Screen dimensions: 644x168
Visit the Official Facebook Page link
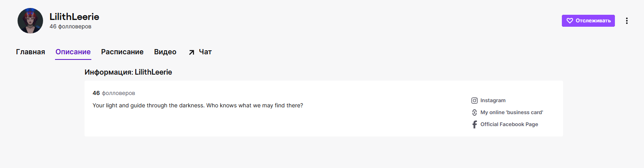[509, 125]
